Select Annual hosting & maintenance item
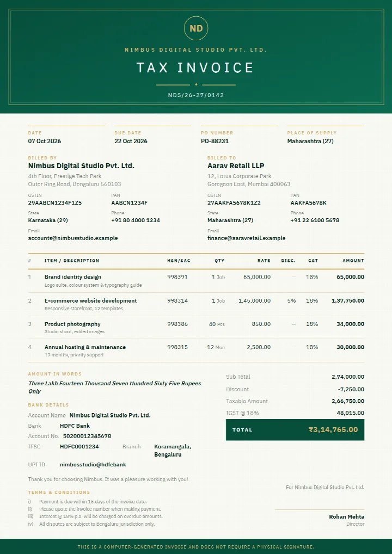The width and height of the screenshot is (392, 554). tap(85, 347)
